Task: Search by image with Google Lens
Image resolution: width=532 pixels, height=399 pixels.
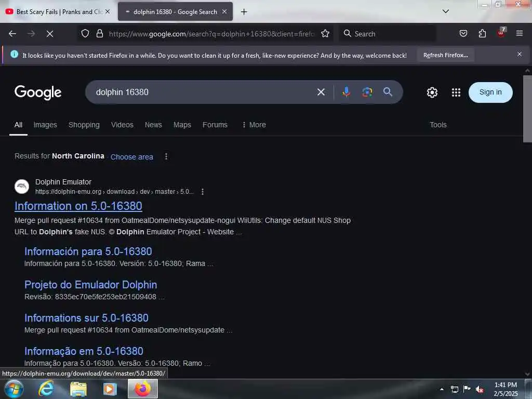Action: click(x=367, y=92)
